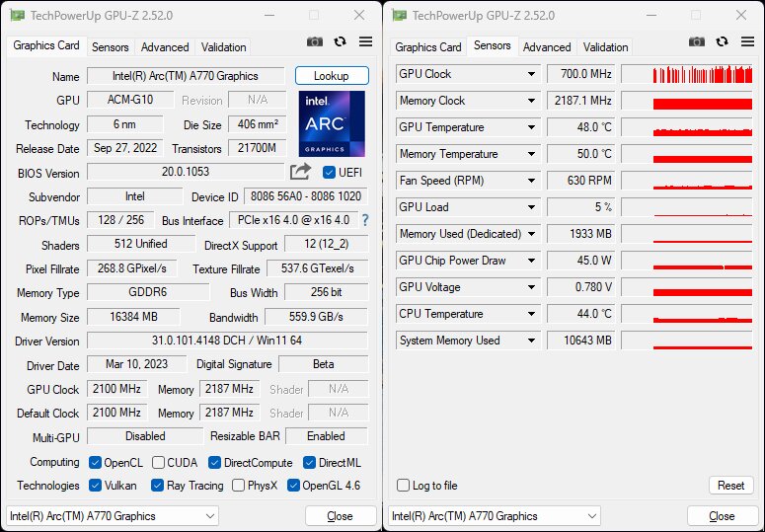Image resolution: width=765 pixels, height=532 pixels.
Task: Open the Memory Clock sensor dropdown
Action: pyautogui.click(x=531, y=101)
